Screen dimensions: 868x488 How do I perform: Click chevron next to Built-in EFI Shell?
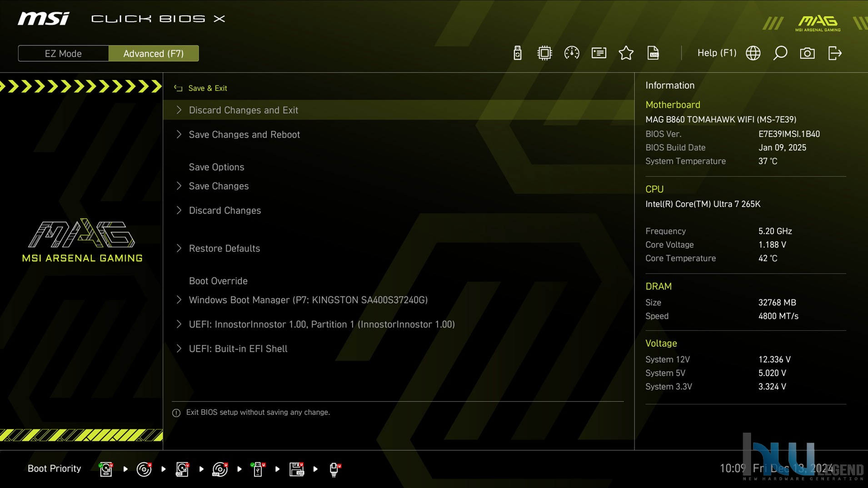pos(179,349)
